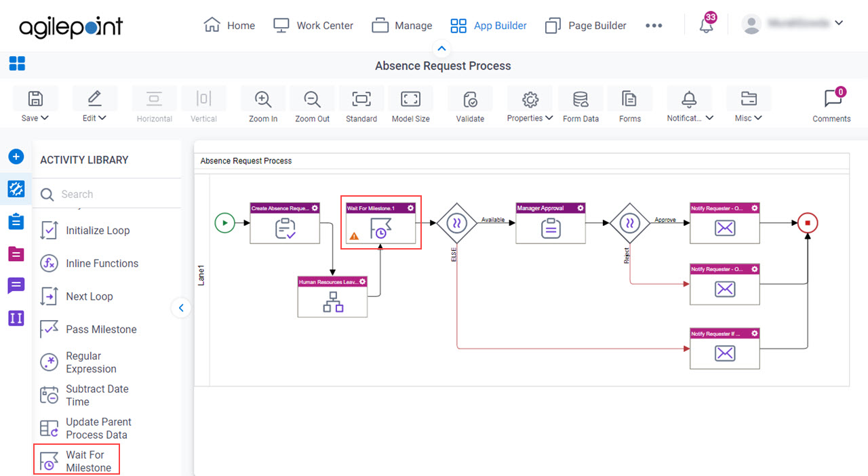The height and width of the screenshot is (476, 868).
Task: Select the decision diamond labeled Approve
Action: coord(629,222)
